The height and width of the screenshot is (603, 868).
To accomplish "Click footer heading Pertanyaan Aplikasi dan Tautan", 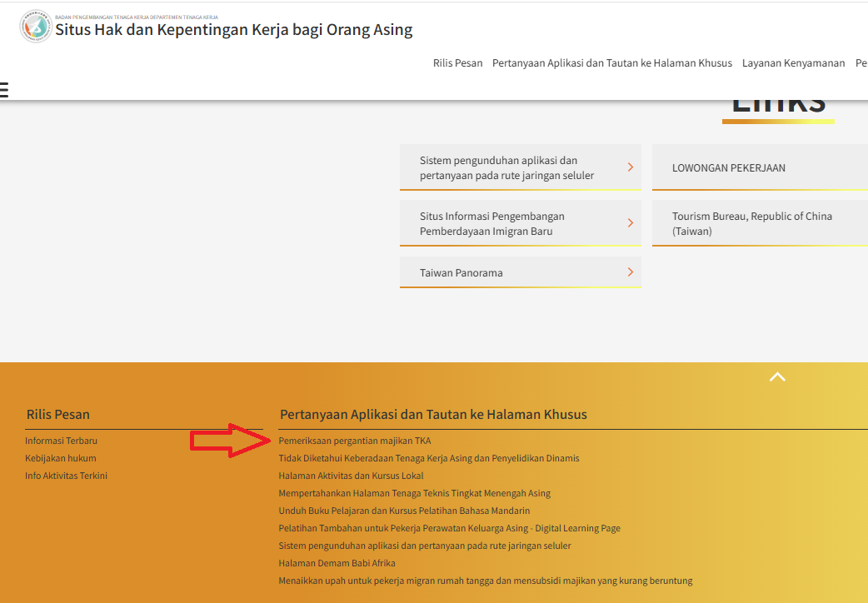I will (433, 414).
